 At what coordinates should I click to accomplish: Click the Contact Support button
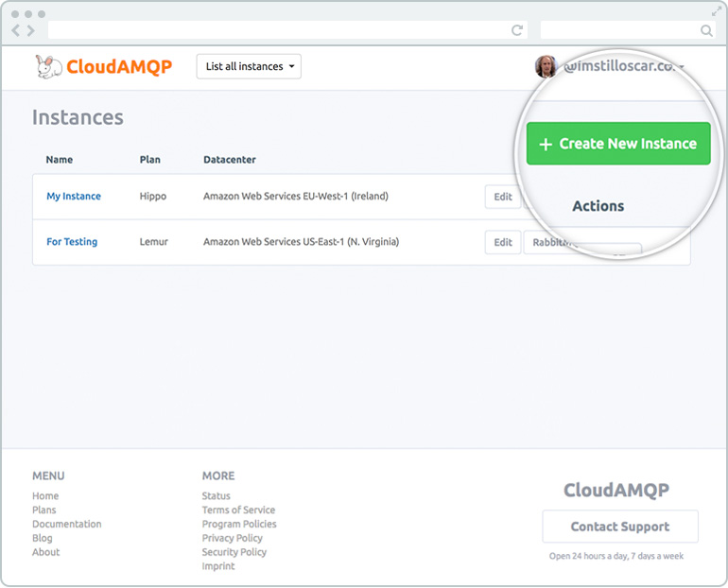620,527
